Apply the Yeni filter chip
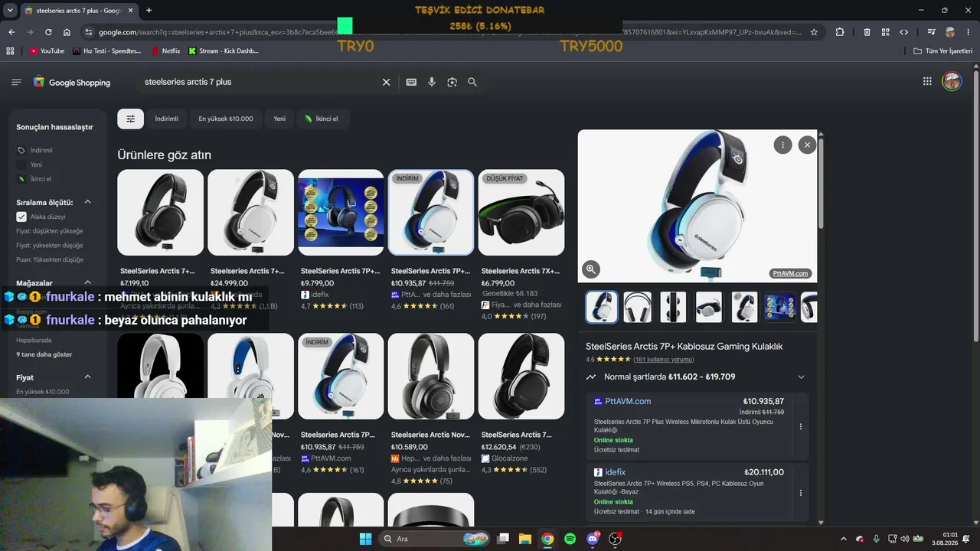The width and height of the screenshot is (980, 551). pyautogui.click(x=279, y=119)
